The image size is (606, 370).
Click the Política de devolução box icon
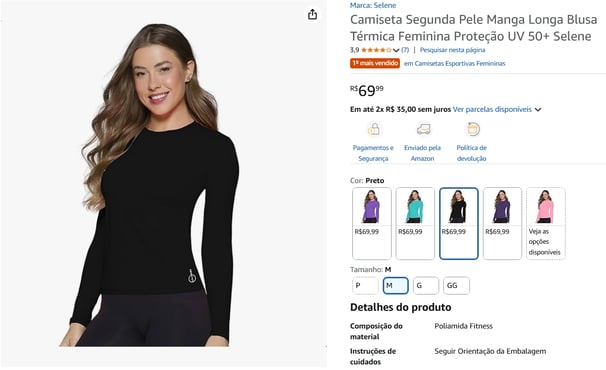click(x=473, y=129)
